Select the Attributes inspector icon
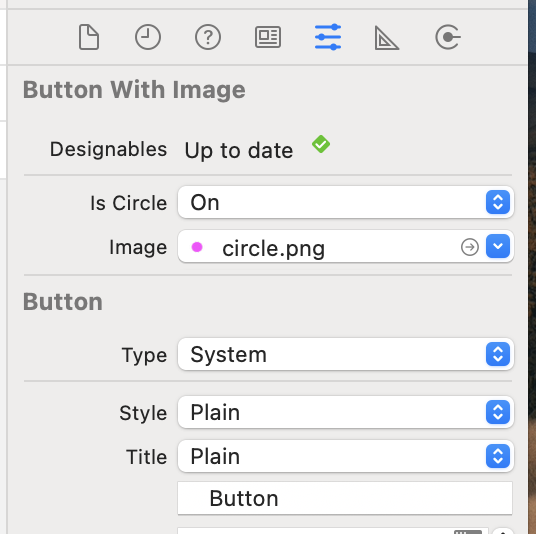Viewport: 536px width, 534px height. [x=328, y=37]
